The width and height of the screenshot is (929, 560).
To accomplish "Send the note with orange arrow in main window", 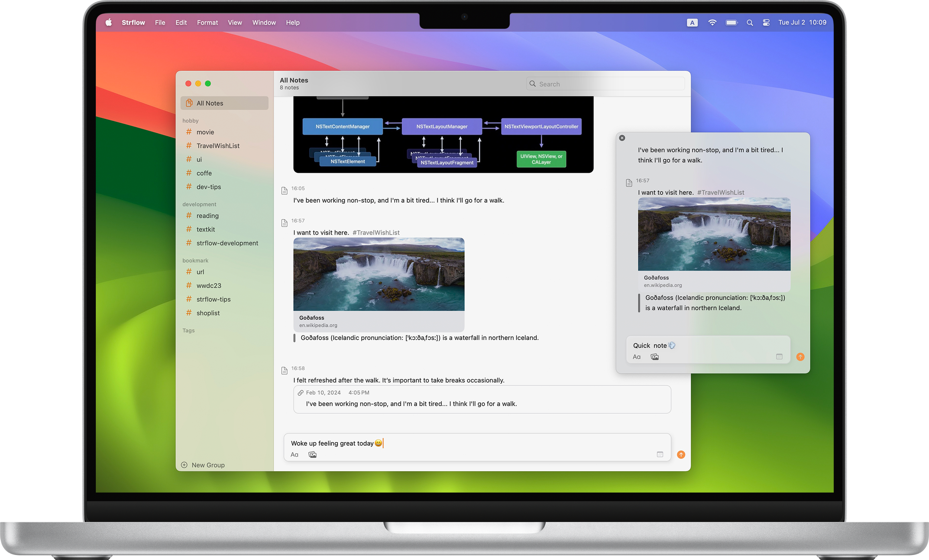I will (681, 455).
